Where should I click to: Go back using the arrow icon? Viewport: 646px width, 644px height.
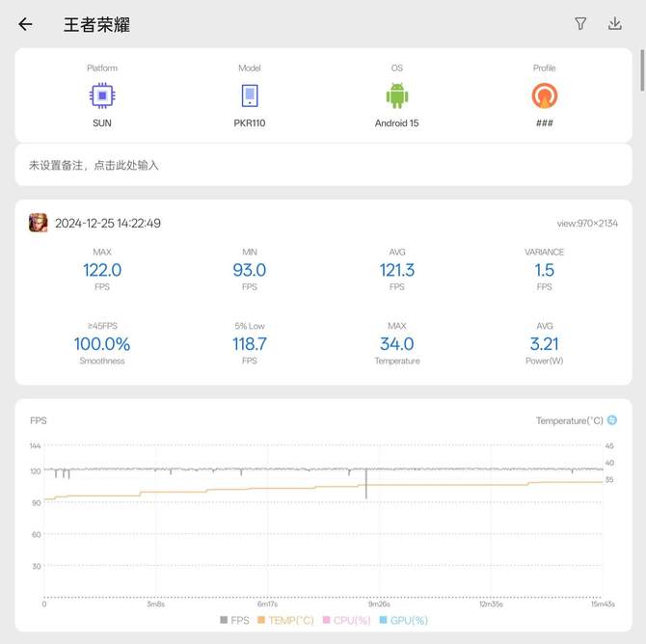tap(26, 24)
